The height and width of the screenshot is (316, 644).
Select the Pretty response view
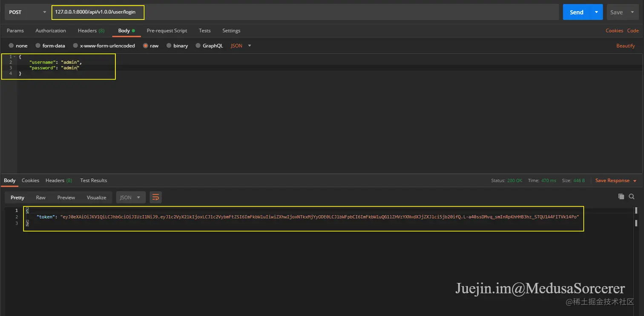17,197
